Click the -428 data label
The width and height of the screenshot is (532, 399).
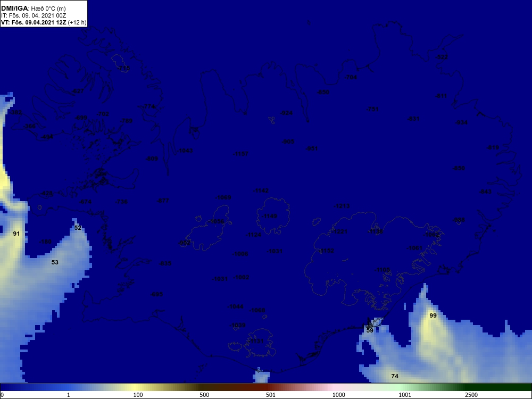(x=46, y=194)
